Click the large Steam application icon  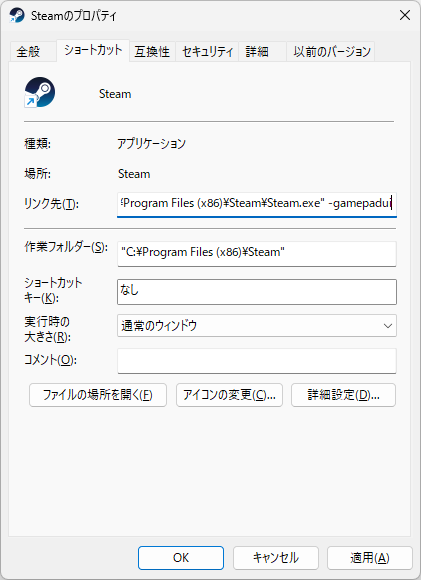(x=40, y=92)
